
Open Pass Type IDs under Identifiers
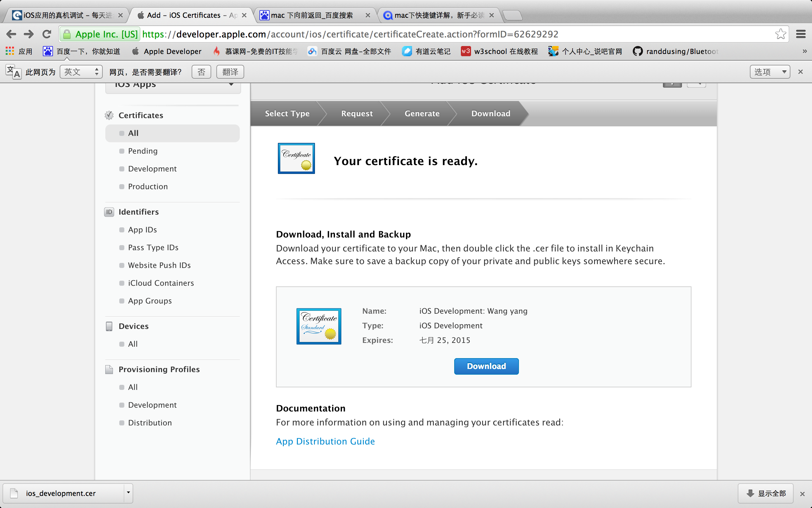click(x=153, y=247)
